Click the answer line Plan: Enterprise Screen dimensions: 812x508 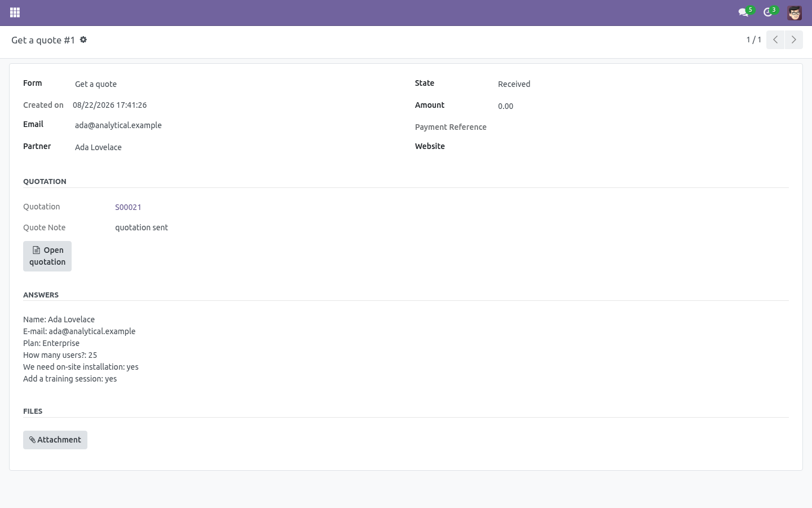click(x=51, y=343)
